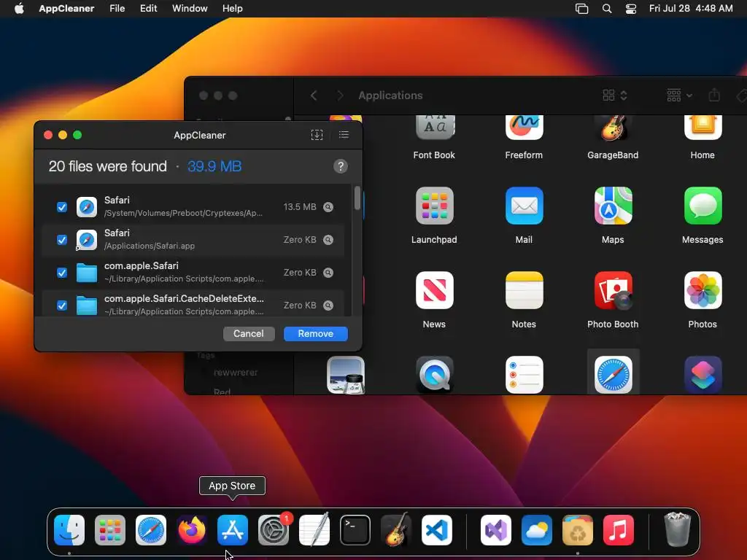Select Reminders app icon in Finder

[x=524, y=375]
